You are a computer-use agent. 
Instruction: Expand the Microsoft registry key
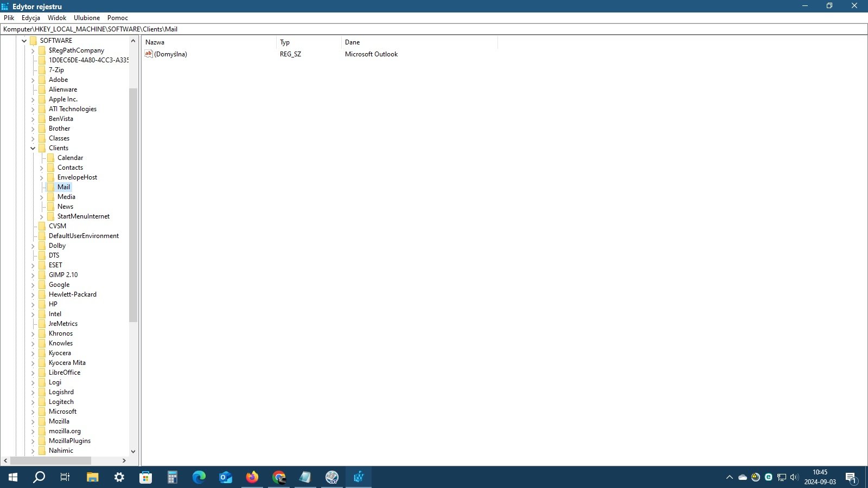[33, 412]
